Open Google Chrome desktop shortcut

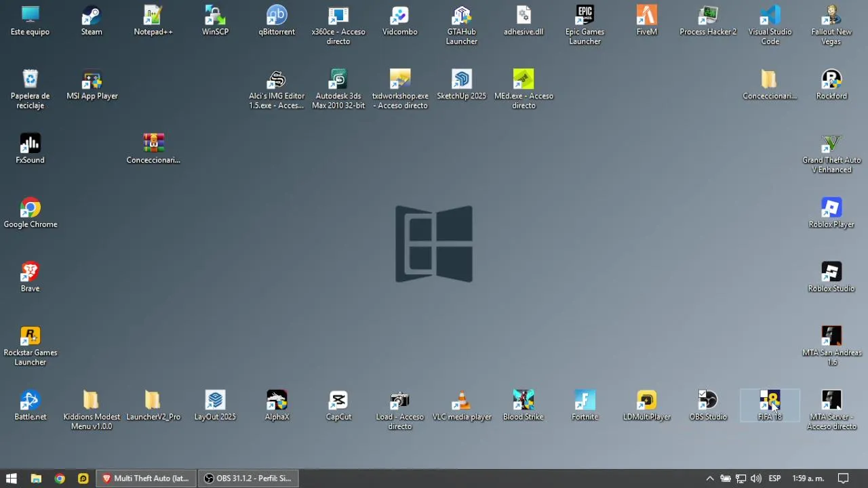point(30,213)
